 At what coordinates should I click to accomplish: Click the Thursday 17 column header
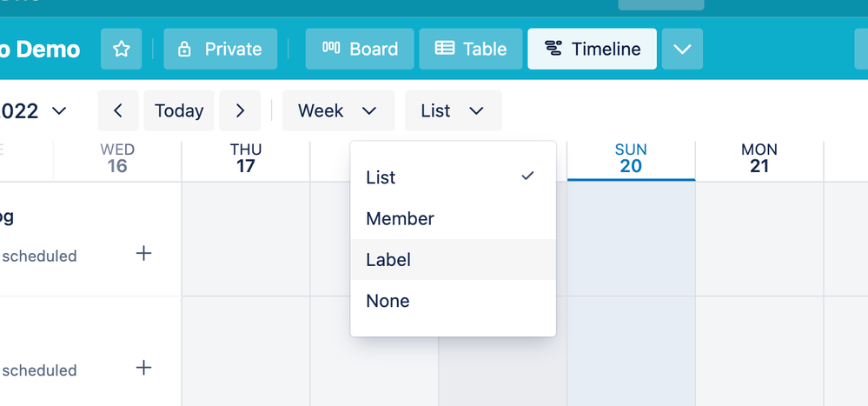click(x=246, y=158)
